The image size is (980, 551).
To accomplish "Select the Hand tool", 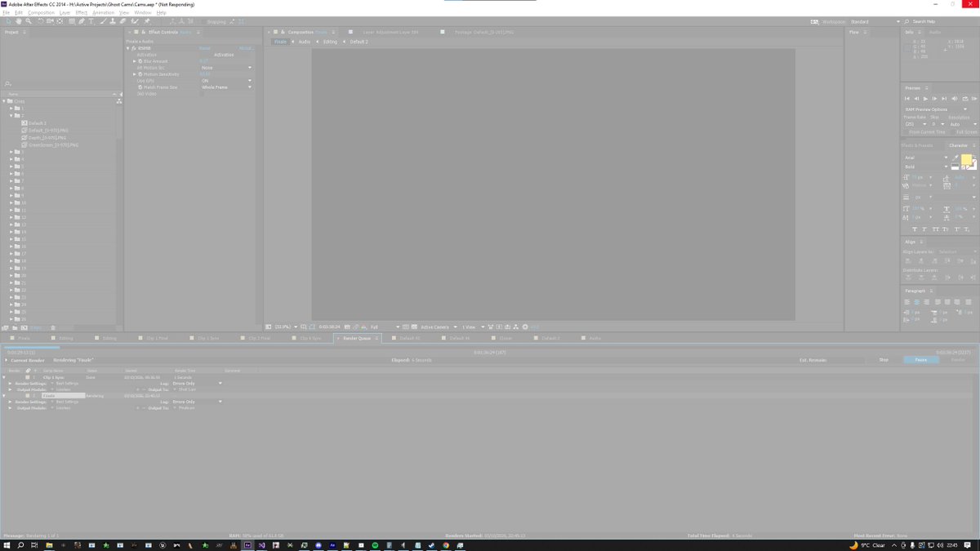I will coord(18,21).
